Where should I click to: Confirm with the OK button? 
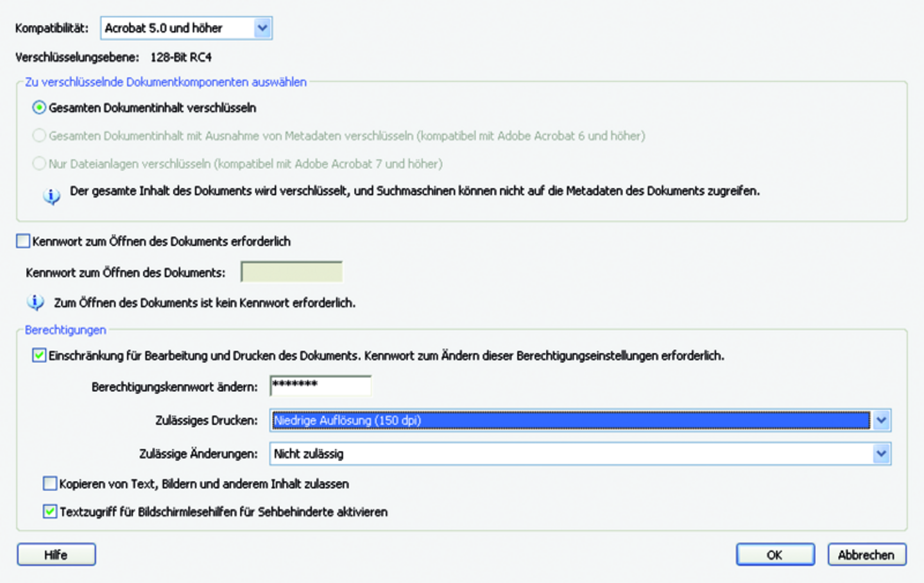click(775, 555)
